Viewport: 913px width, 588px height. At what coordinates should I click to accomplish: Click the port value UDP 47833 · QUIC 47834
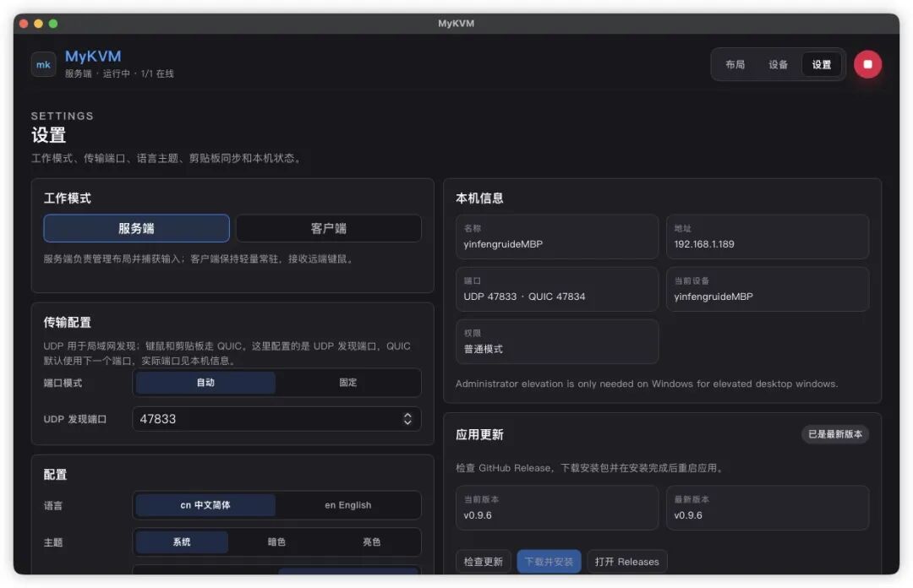tap(524, 297)
